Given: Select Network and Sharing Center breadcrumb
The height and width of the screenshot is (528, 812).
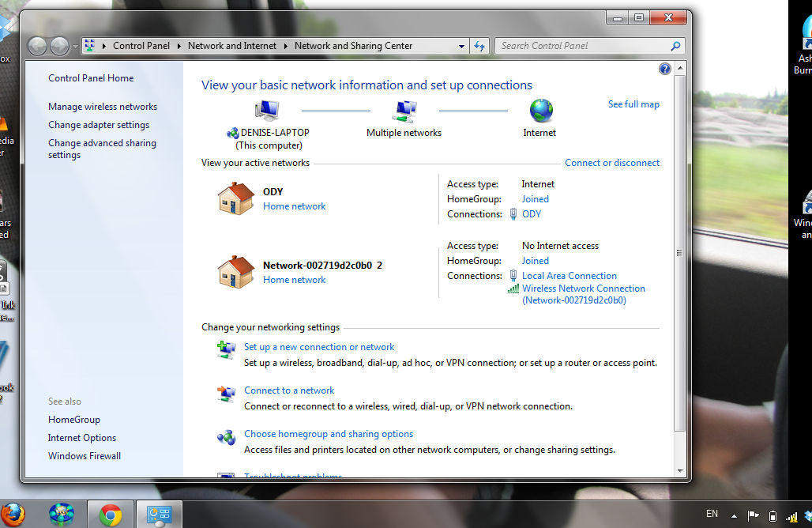Looking at the screenshot, I should coord(353,46).
